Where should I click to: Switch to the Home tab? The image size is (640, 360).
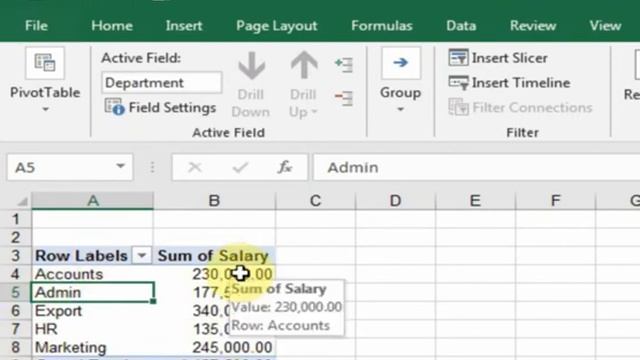click(112, 26)
